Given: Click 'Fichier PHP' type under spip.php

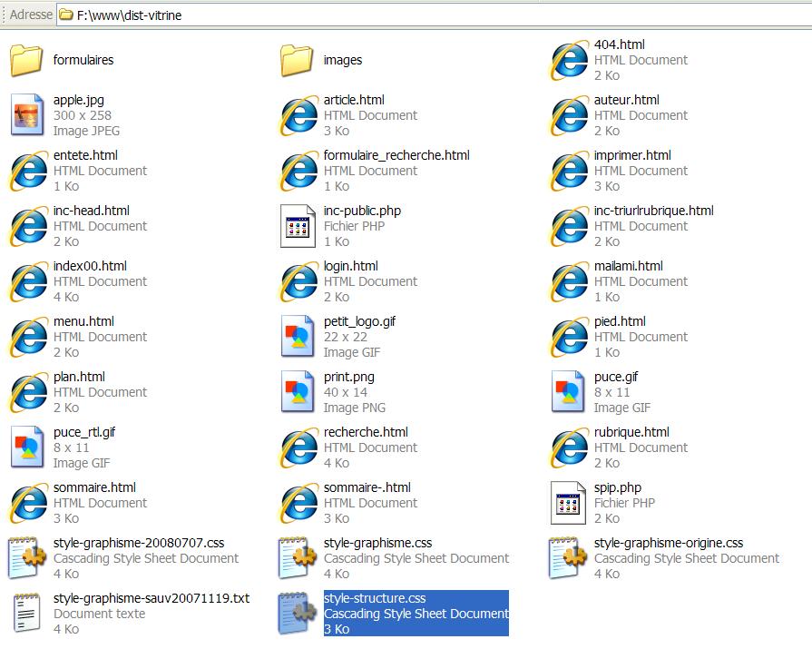Looking at the screenshot, I should 624,503.
